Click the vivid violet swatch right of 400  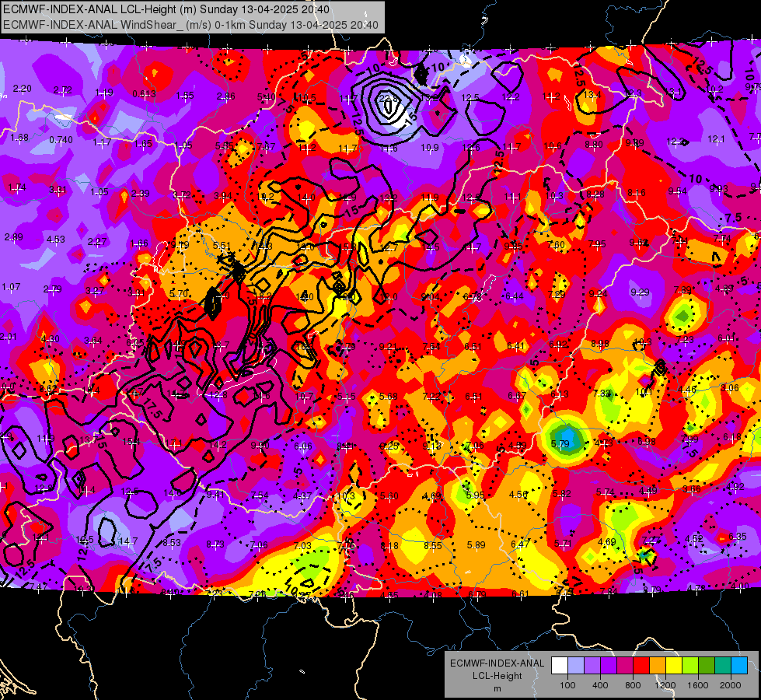tap(609, 666)
